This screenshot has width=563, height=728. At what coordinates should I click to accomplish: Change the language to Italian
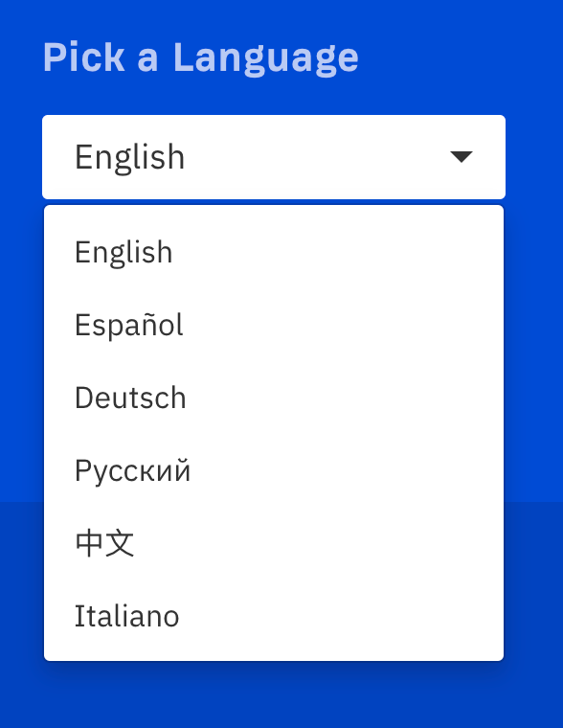pyautogui.click(x=274, y=616)
